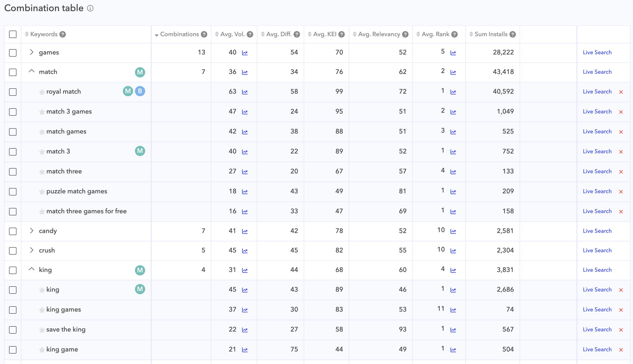This screenshot has width=633, height=364.
Task: Expand the games keyword group
Action: click(32, 52)
